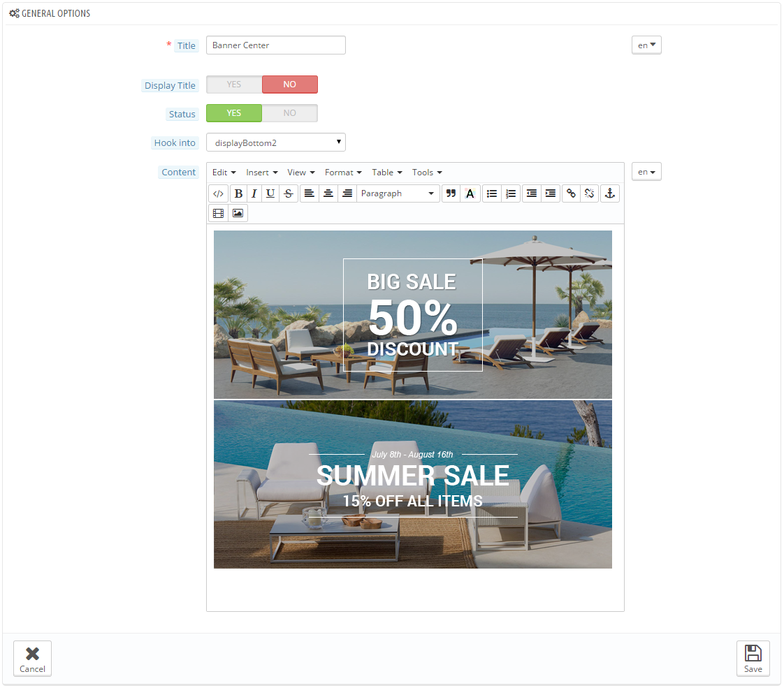Open the Hook into displayBottom2 dropdown
Viewport: 784px width, 688px height.
(x=276, y=142)
